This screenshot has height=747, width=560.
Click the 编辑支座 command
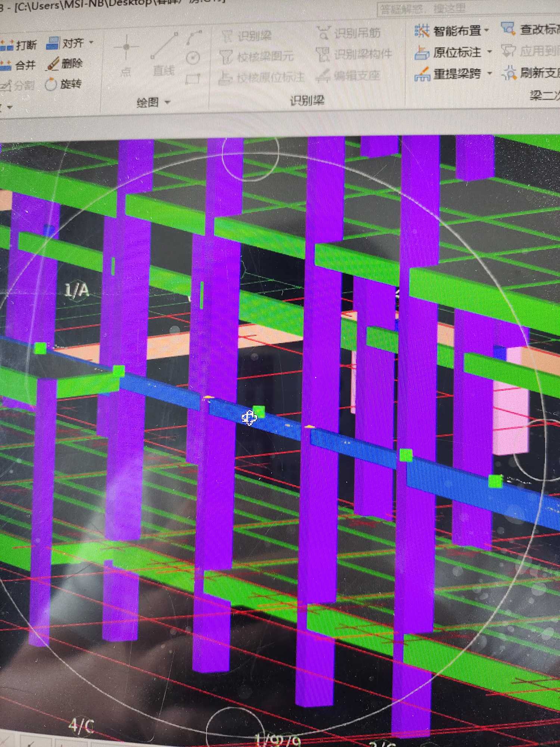click(x=348, y=76)
